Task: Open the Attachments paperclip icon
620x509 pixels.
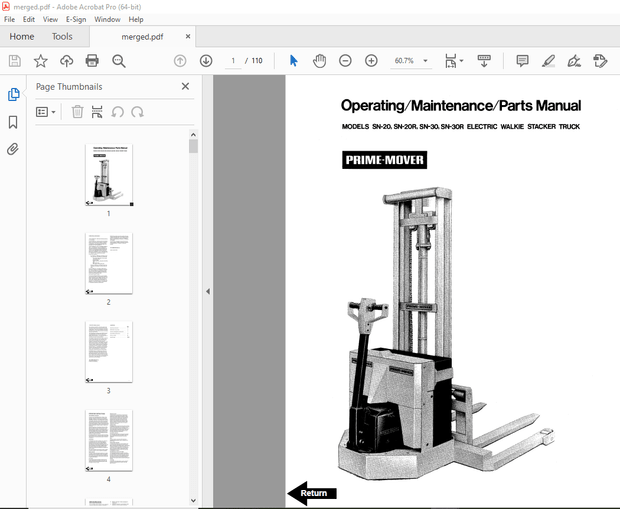Action: 13,149
